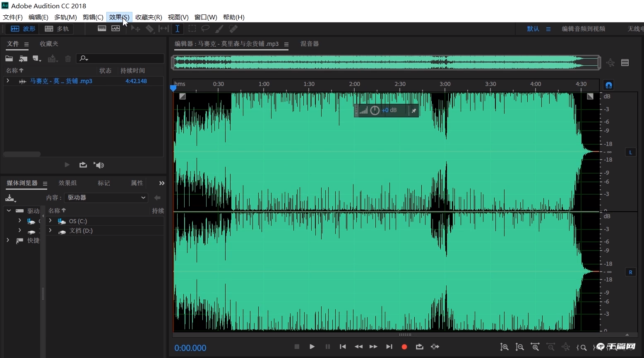Click the Open File folder icon
This screenshot has width=644, height=358.
pyautogui.click(x=9, y=59)
